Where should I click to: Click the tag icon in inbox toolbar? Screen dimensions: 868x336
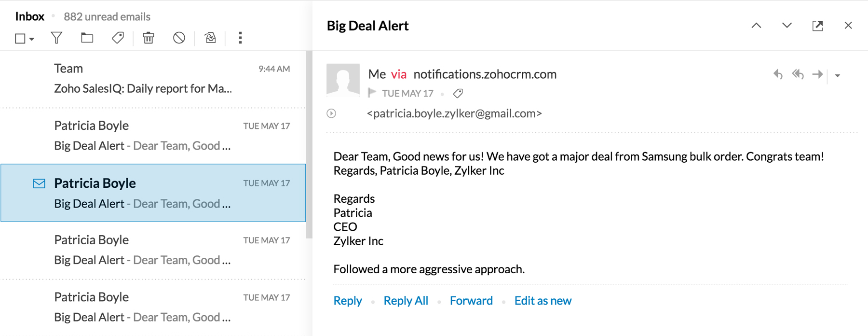point(118,38)
